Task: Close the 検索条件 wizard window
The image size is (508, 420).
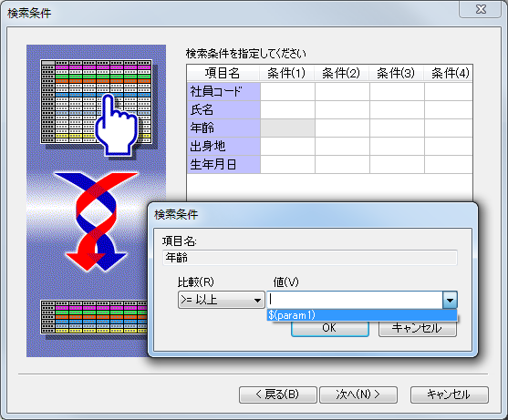Action: click(x=481, y=9)
